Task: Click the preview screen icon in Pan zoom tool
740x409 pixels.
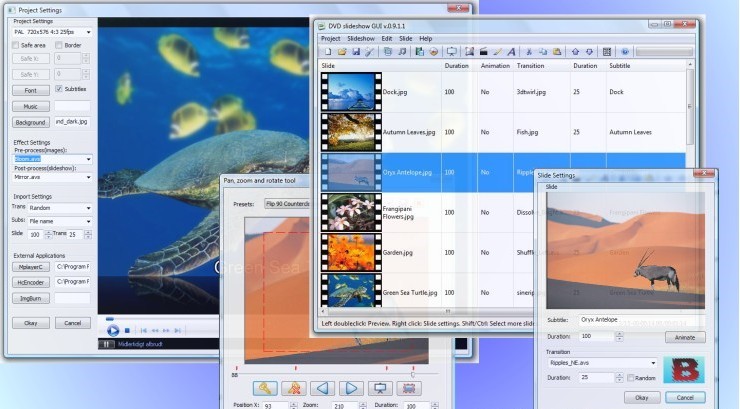Action: coord(380,388)
